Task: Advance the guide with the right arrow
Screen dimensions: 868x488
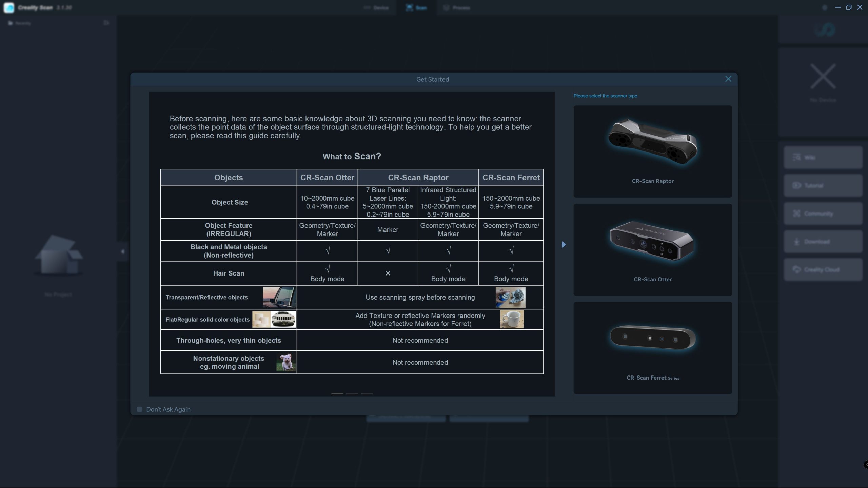Action: [564, 244]
